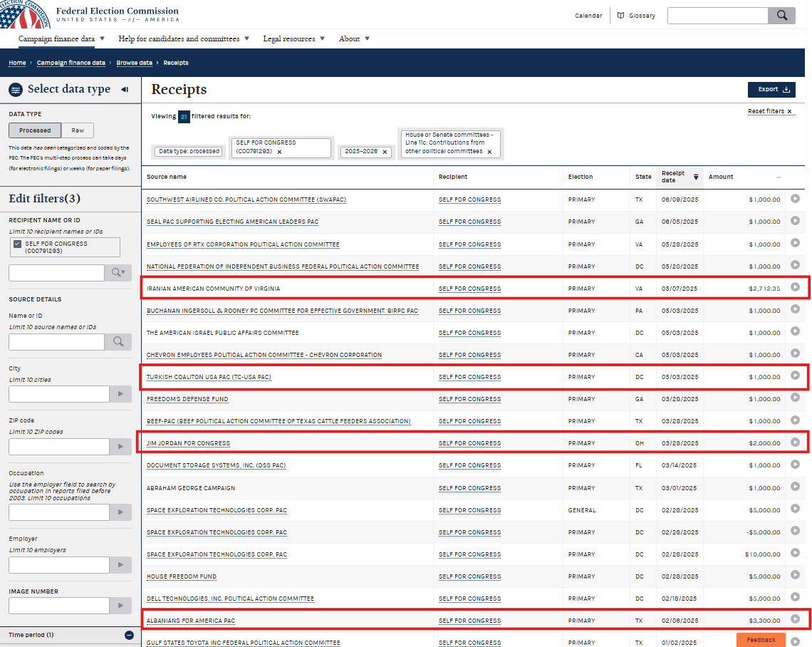
Task: Open Space Exploration Technologies GENERAL row source
Action: (x=217, y=510)
